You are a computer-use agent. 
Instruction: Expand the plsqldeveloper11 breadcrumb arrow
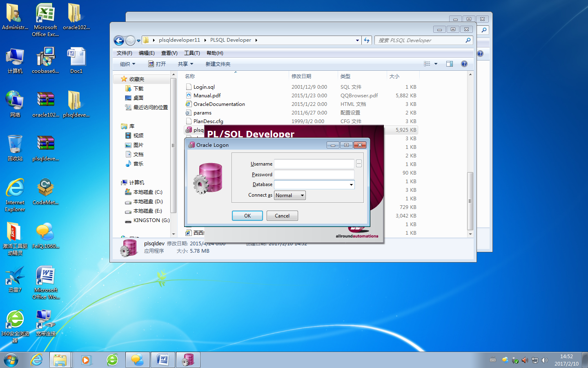[205, 40]
